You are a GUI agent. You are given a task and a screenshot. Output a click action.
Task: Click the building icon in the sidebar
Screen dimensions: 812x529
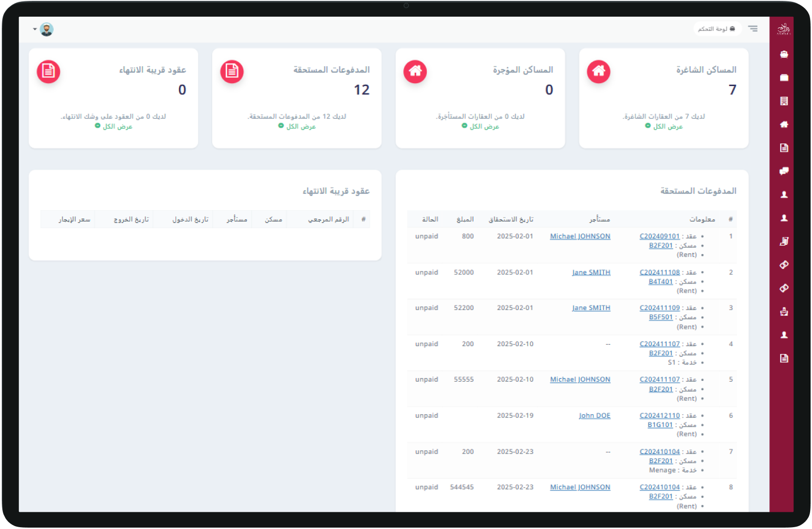[784, 101]
